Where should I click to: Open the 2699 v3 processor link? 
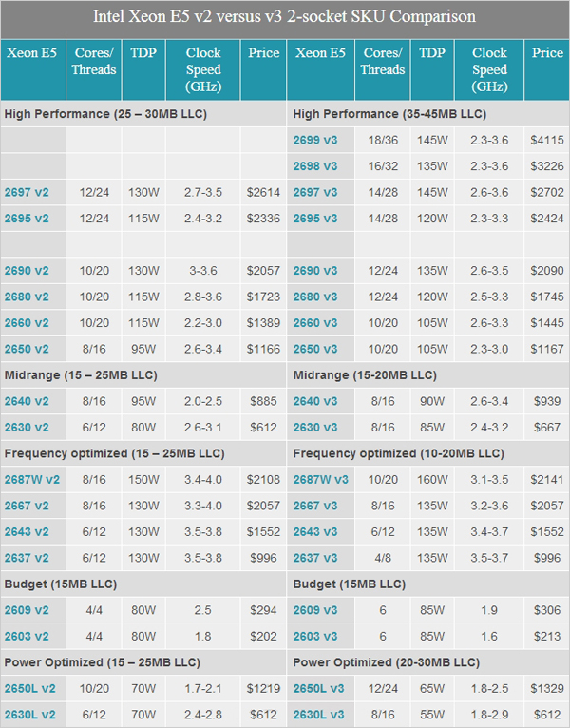315,141
